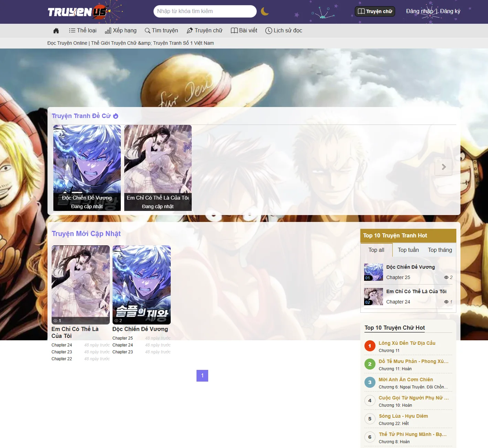Select the Top all tab
The height and width of the screenshot is (448, 488).
point(376,250)
